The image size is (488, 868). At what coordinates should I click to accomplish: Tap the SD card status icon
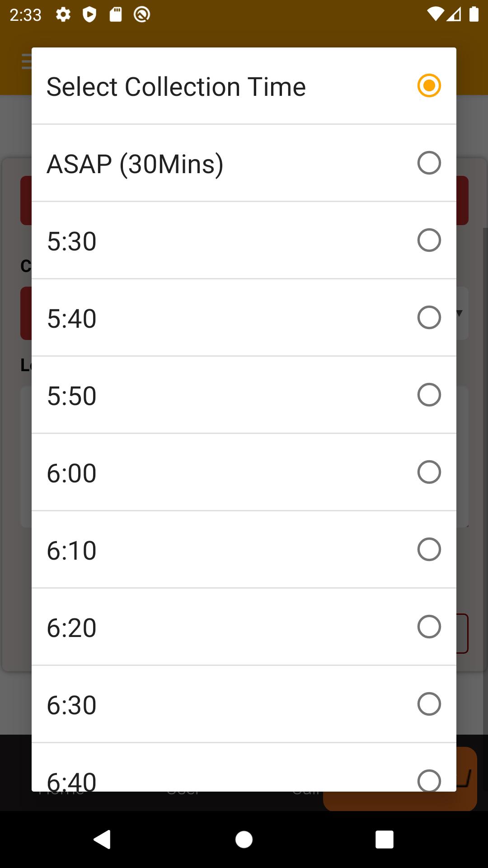coord(116,14)
